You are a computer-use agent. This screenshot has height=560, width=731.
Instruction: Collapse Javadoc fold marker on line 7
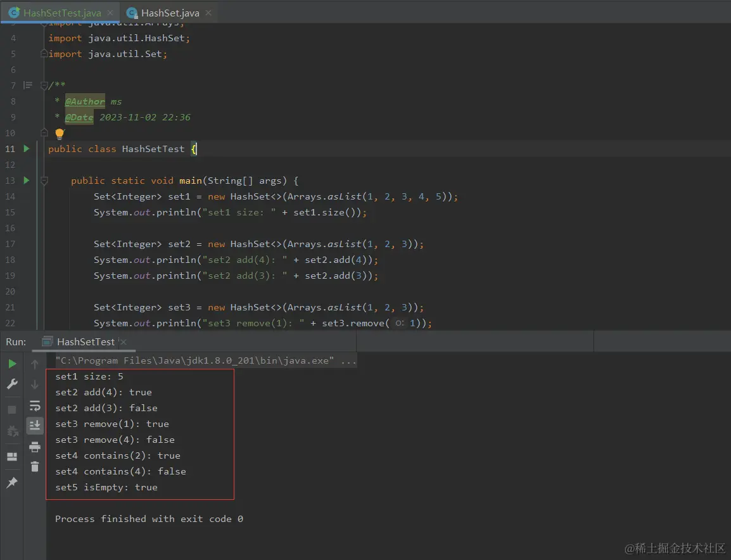pos(44,86)
